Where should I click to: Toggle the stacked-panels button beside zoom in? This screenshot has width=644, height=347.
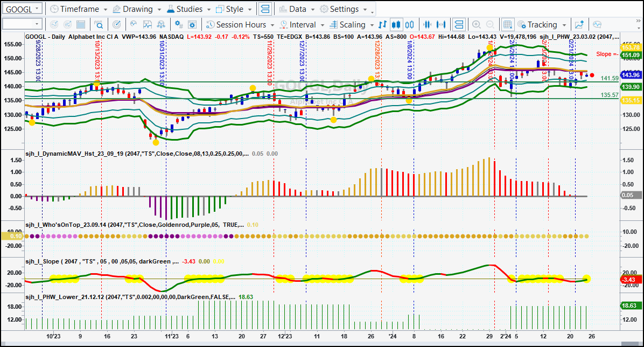coord(459,25)
